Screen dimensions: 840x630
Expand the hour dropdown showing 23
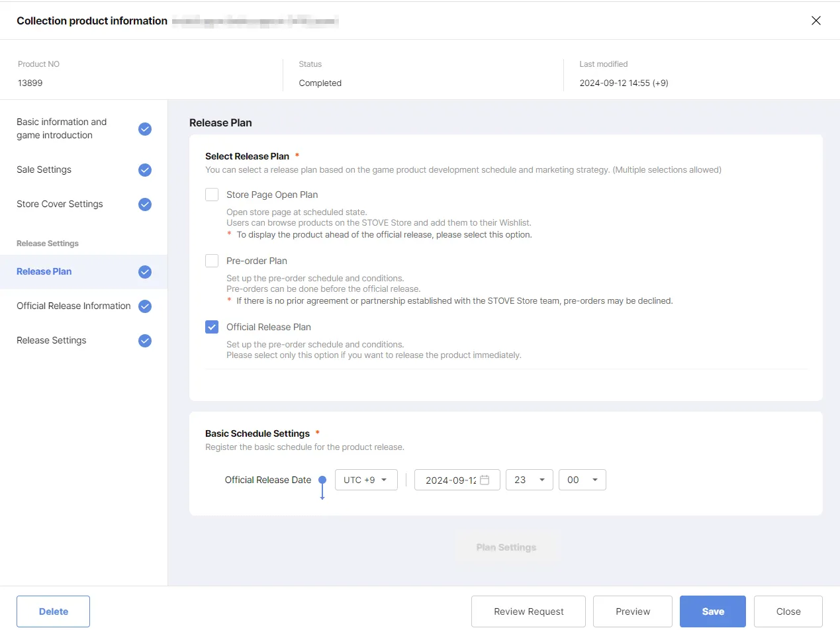(x=529, y=480)
